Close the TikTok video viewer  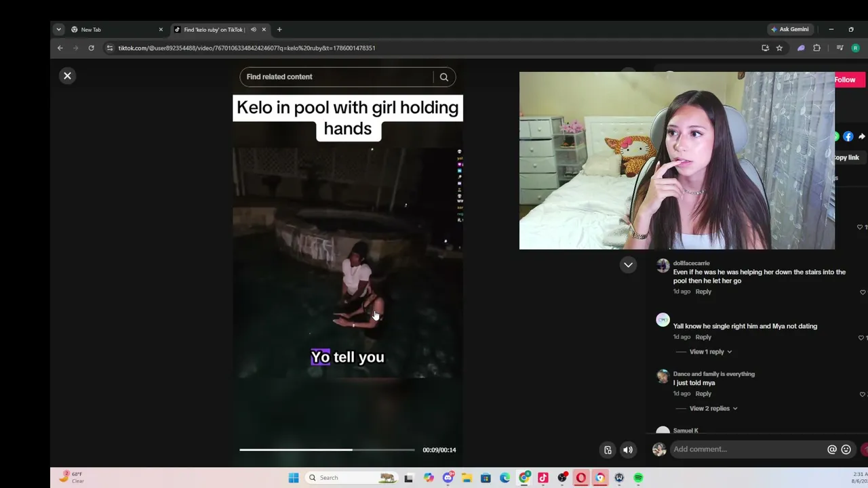tap(67, 76)
